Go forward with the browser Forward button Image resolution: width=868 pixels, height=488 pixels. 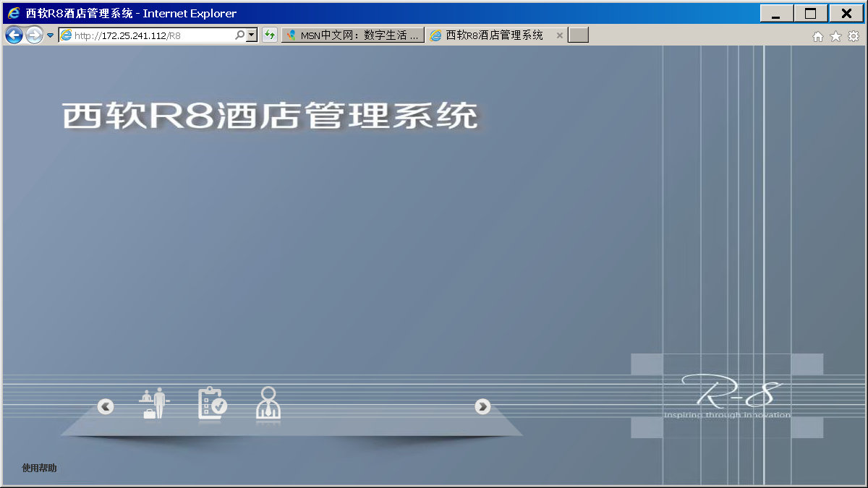(34, 35)
